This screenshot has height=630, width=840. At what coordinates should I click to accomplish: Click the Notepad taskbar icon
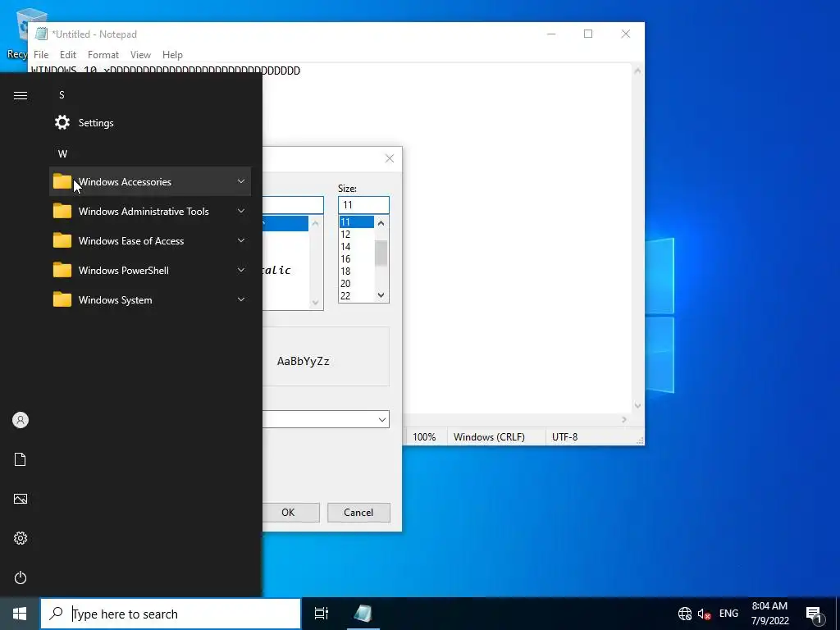tap(363, 614)
